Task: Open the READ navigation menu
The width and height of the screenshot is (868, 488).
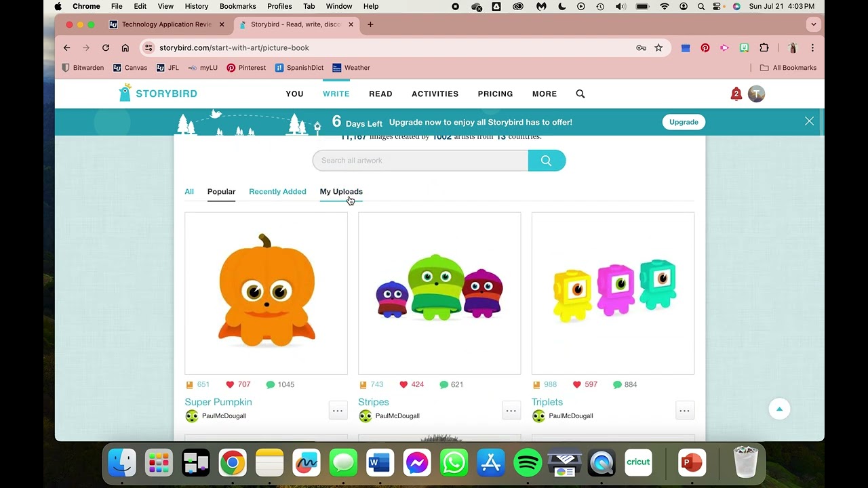Action: (x=380, y=94)
